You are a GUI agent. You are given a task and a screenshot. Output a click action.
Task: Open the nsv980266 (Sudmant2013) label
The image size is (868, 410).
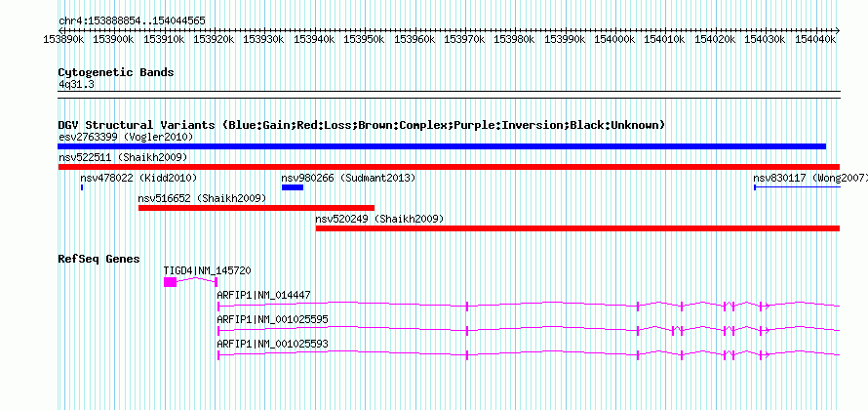(348, 178)
